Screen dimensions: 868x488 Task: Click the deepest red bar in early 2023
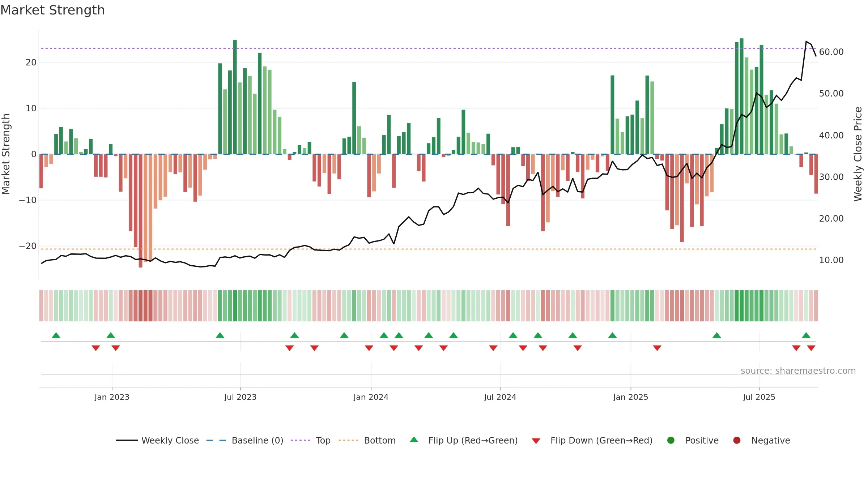(141, 211)
